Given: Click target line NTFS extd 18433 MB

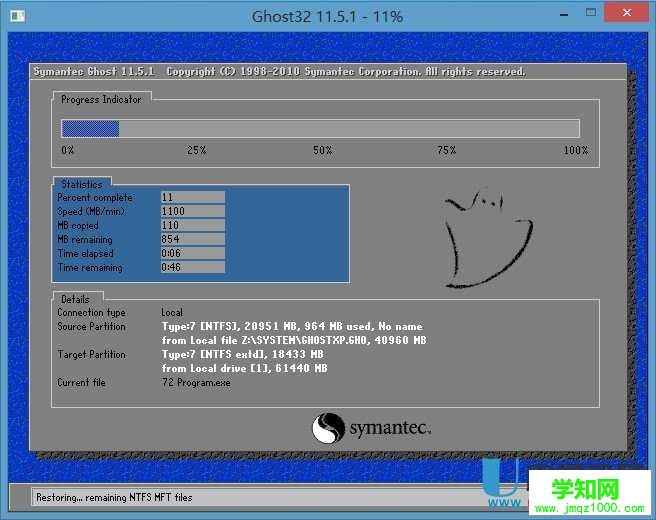Looking at the screenshot, I should 243,354.
